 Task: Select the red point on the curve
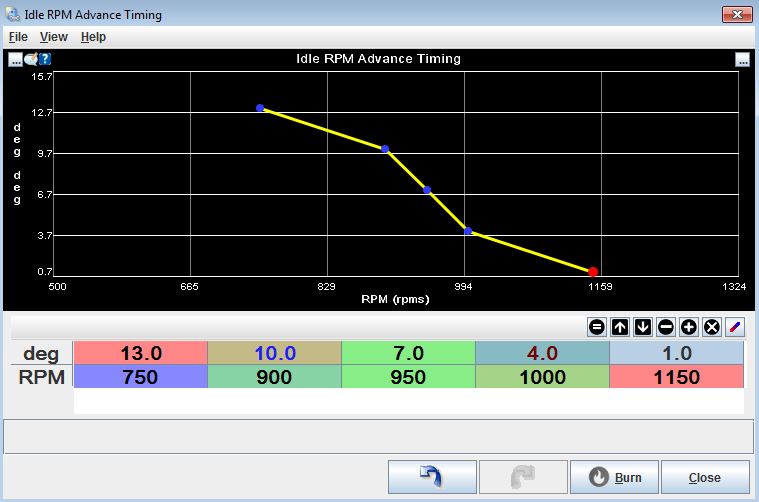tap(593, 272)
